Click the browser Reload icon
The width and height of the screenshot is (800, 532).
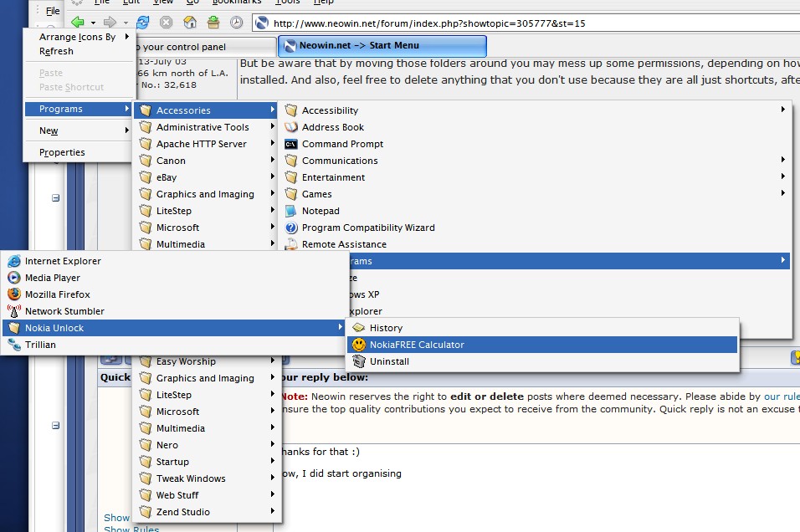click(142, 23)
